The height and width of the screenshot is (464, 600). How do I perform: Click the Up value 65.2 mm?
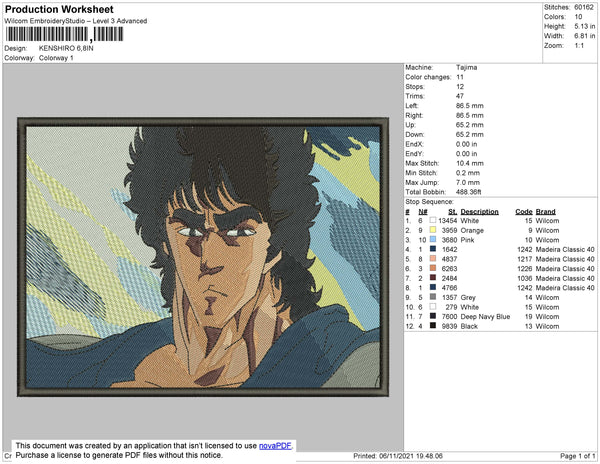(470, 125)
